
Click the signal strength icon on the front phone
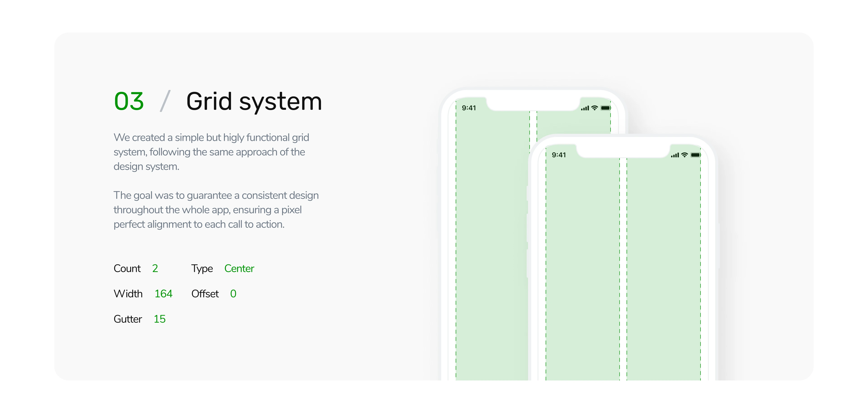click(675, 155)
